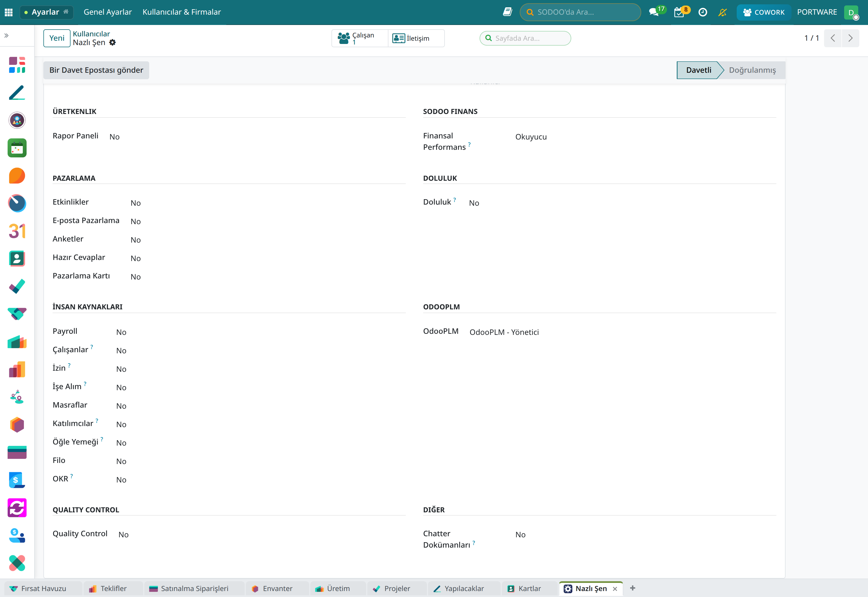Go to the Kullanıcılar breadcrumb link
Screen dimensions: 868x597
[x=91, y=34]
